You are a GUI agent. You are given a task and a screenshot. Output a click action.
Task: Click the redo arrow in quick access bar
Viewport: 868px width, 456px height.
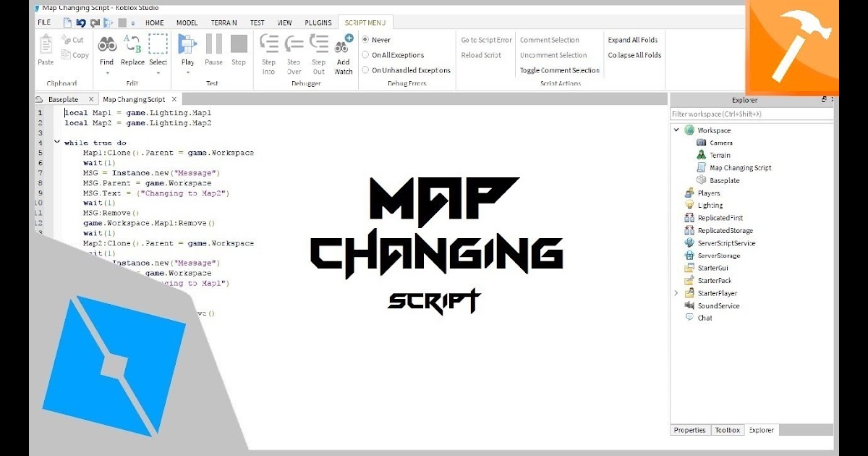pyautogui.click(x=95, y=22)
